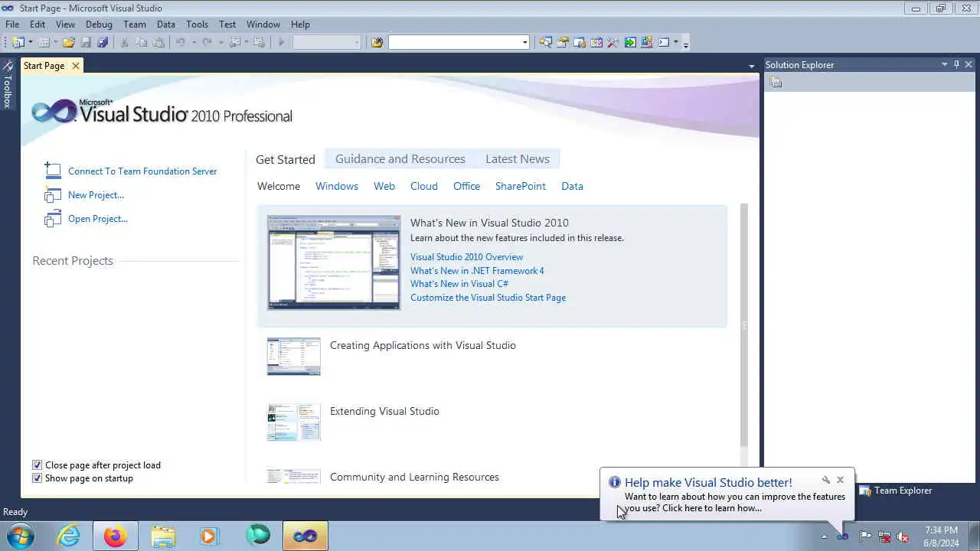Click the Start Debugging play icon
This screenshot has height=551, width=980.
281,42
